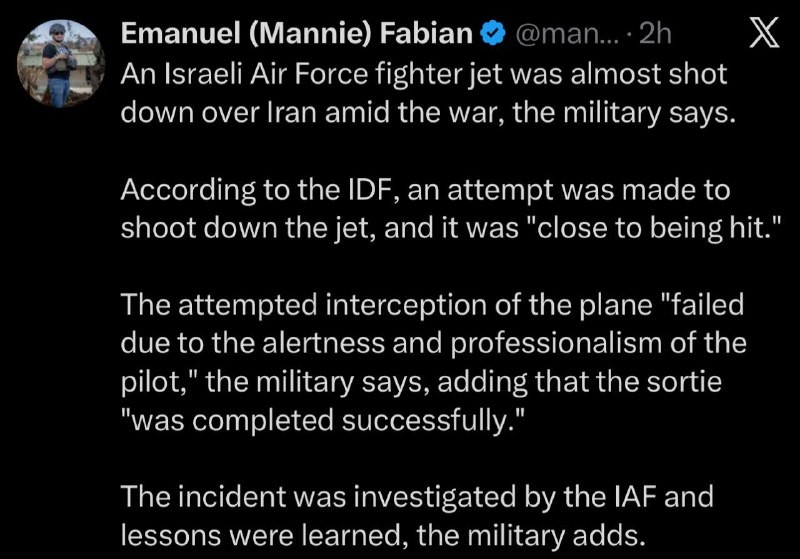Click the paragraph starting "According to the IDF"
This screenshot has width=800, height=559.
coord(425,208)
